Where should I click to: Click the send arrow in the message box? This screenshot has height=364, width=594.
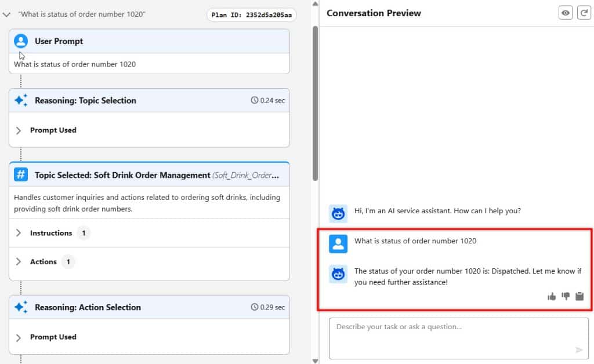tap(579, 350)
